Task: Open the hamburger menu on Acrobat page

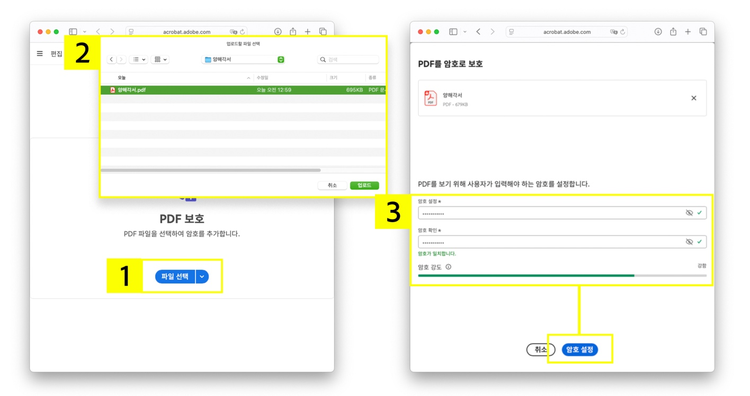Action: (x=40, y=54)
